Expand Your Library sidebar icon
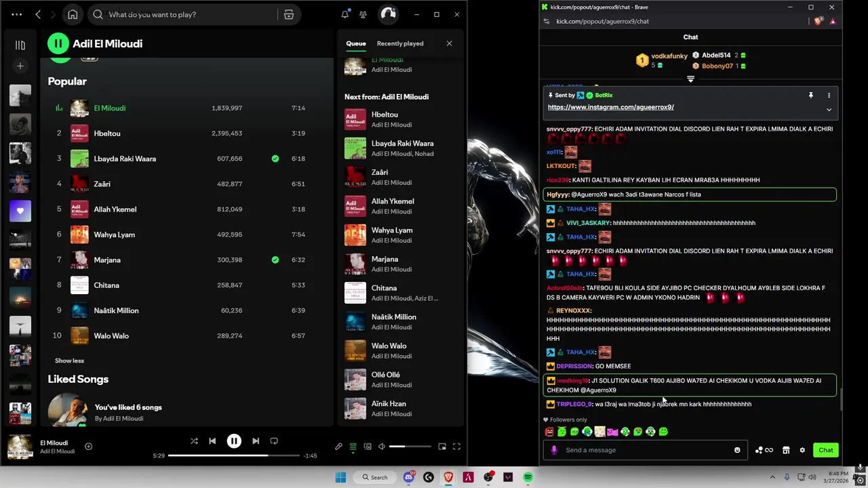 pyautogui.click(x=20, y=45)
